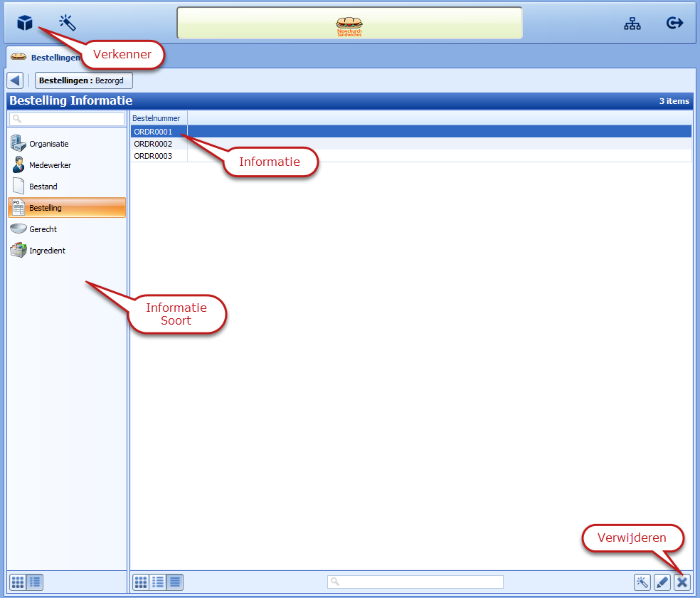Click the X delete (Verwijderen) button
Viewport: 700px width, 598px height.
(x=682, y=582)
